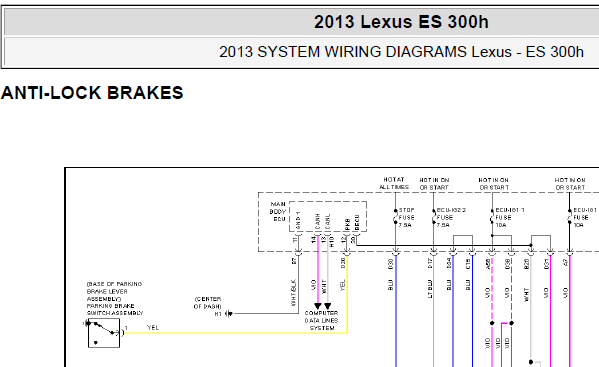Click the arrowhead ending the WHT CANL wire
Viewport: 599px width, 367px height.
pyautogui.click(x=328, y=306)
